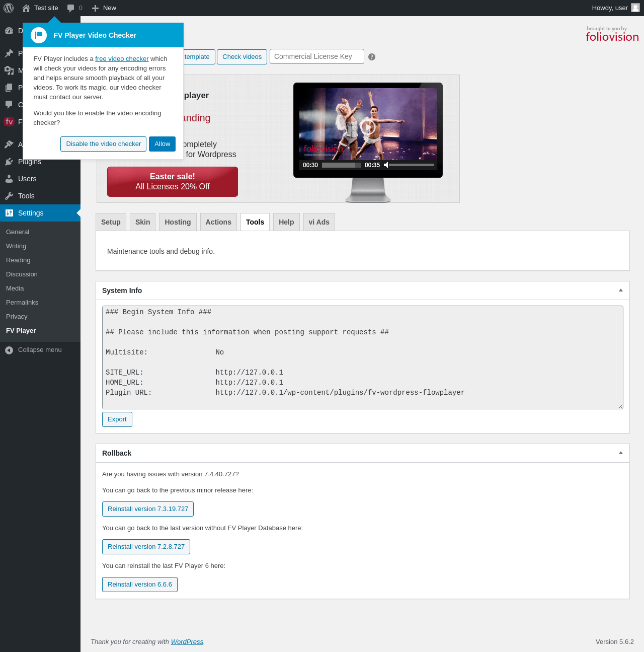Viewport: 644px width, 652px height.
Task: Open the Hosting tab
Action: pyautogui.click(x=178, y=222)
